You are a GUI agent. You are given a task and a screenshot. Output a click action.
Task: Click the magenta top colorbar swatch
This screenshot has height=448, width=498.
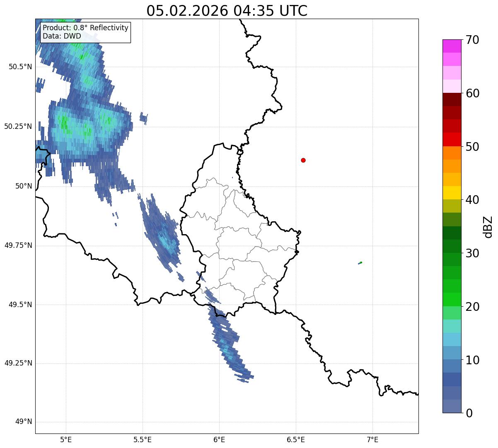[x=452, y=46]
